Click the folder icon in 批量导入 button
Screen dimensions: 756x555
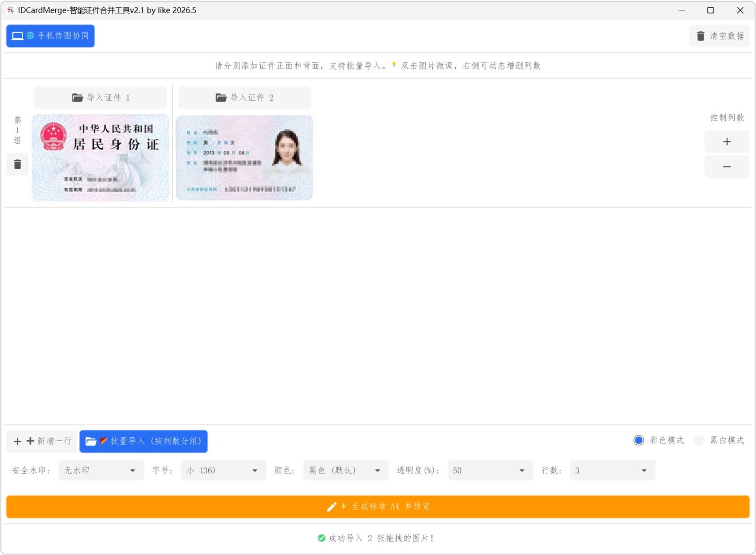pos(91,441)
